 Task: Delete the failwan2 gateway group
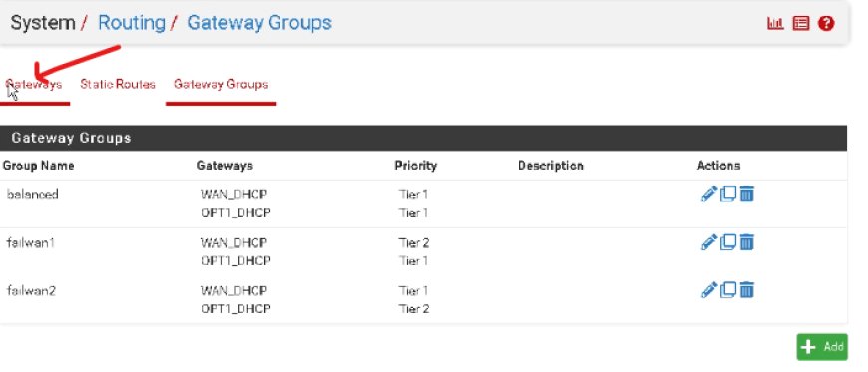[746, 290]
